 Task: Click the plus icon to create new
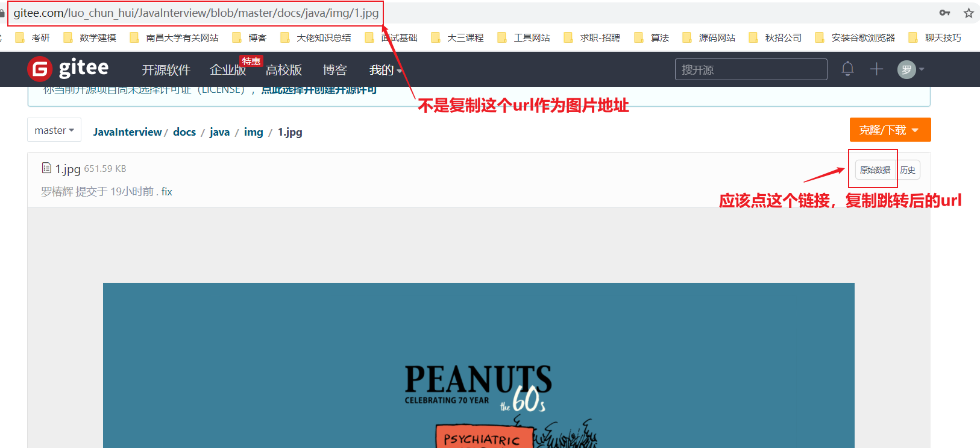coord(876,69)
